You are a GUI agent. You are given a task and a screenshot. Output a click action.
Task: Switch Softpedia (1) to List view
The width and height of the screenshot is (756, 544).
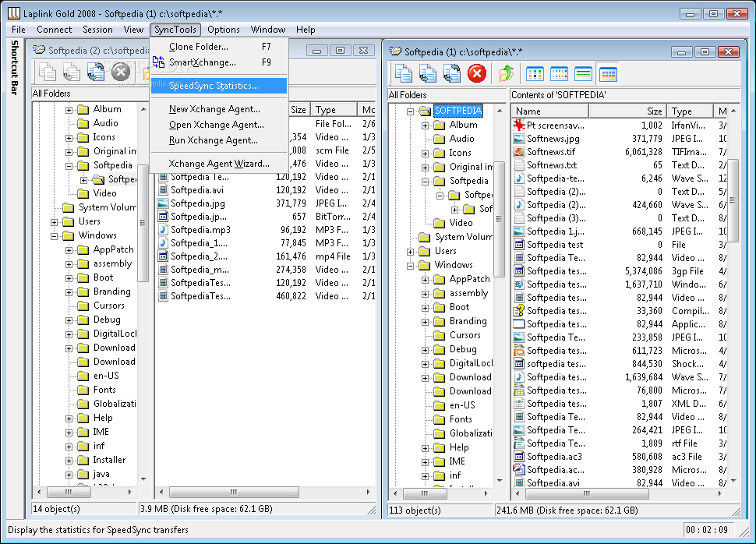click(x=583, y=74)
